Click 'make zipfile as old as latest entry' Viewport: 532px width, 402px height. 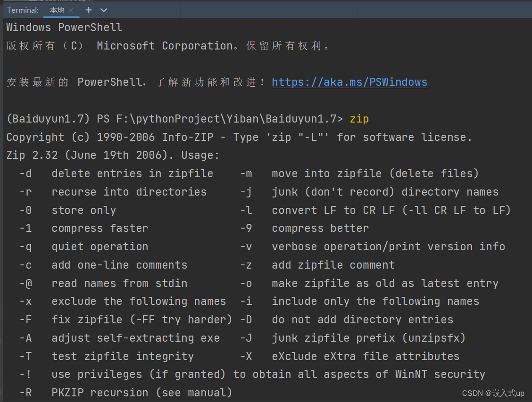[385, 283]
